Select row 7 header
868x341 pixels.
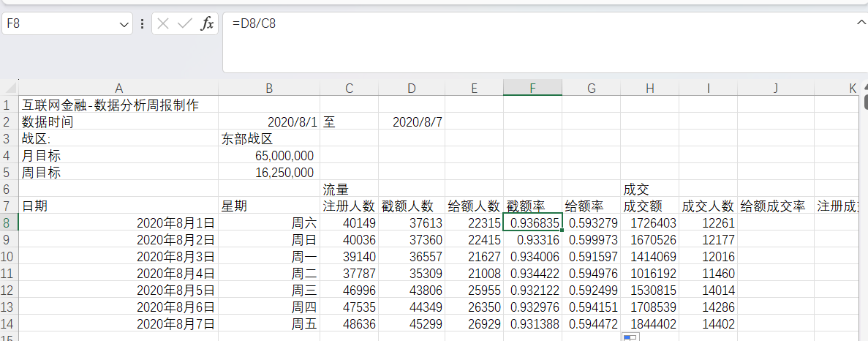tap(8, 206)
